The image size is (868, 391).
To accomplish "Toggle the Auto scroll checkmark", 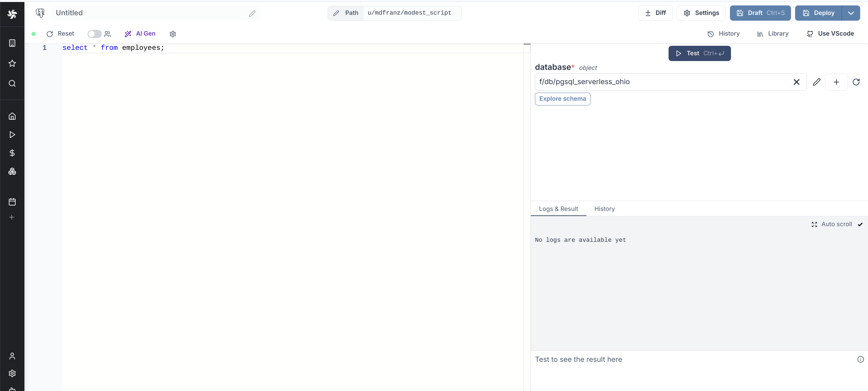I will pos(860,224).
